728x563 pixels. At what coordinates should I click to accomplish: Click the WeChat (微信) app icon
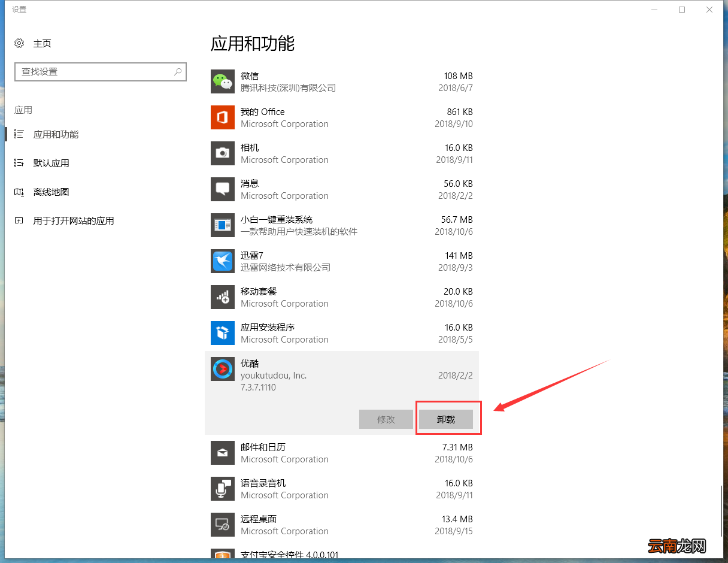click(x=223, y=81)
